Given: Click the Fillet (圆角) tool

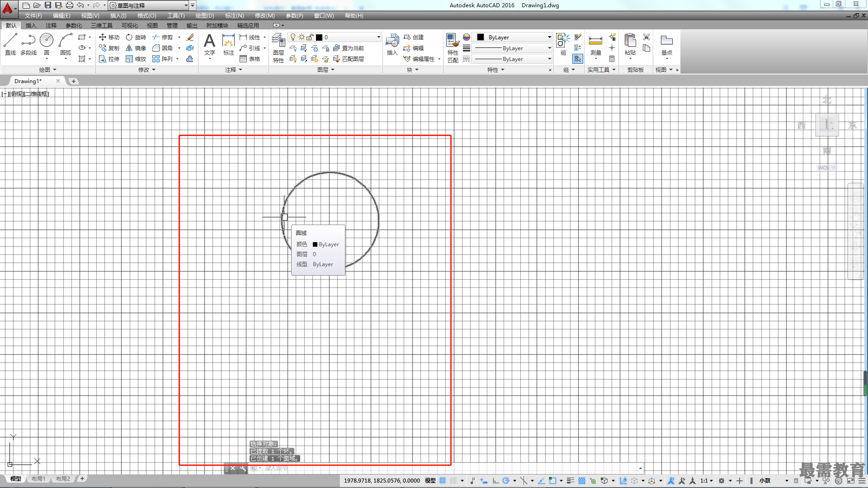Looking at the screenshot, I should point(162,48).
